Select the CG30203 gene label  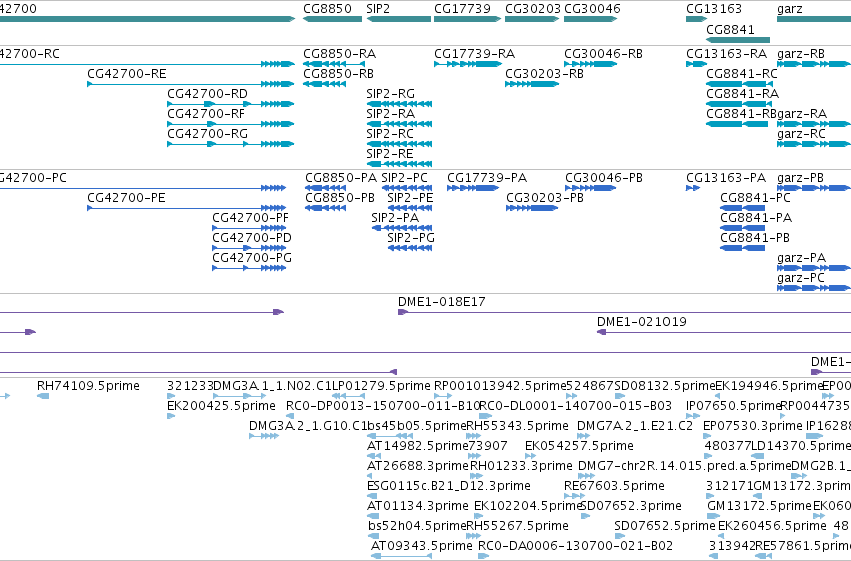(532, 8)
